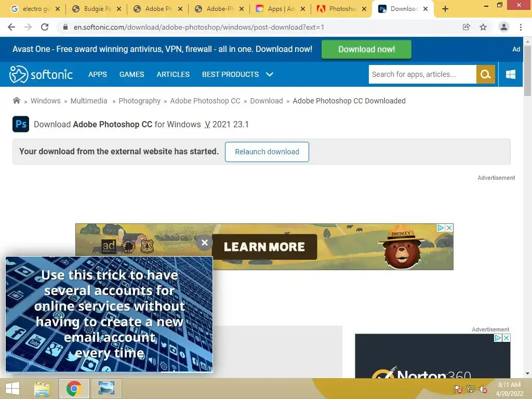Image resolution: width=532 pixels, height=399 pixels.
Task: Click the orange search magnifier button
Action: pos(486,74)
